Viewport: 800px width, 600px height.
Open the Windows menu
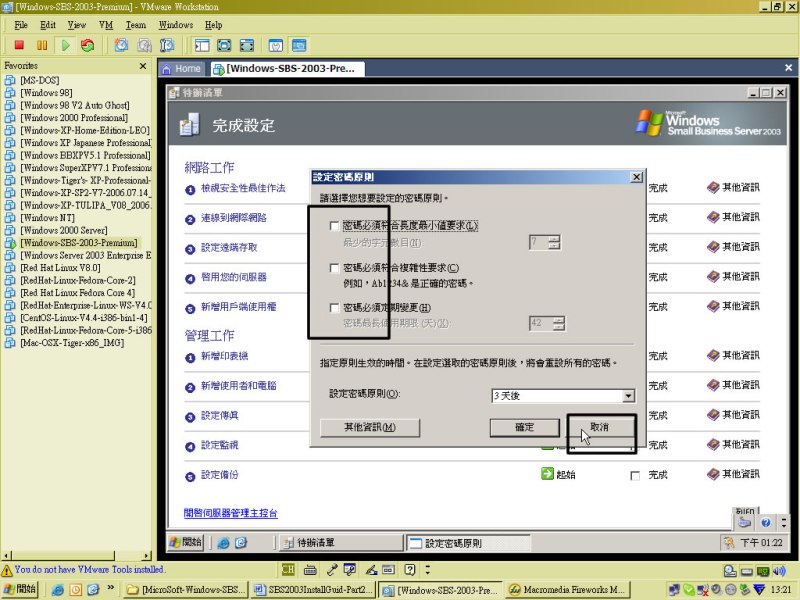tap(176, 25)
